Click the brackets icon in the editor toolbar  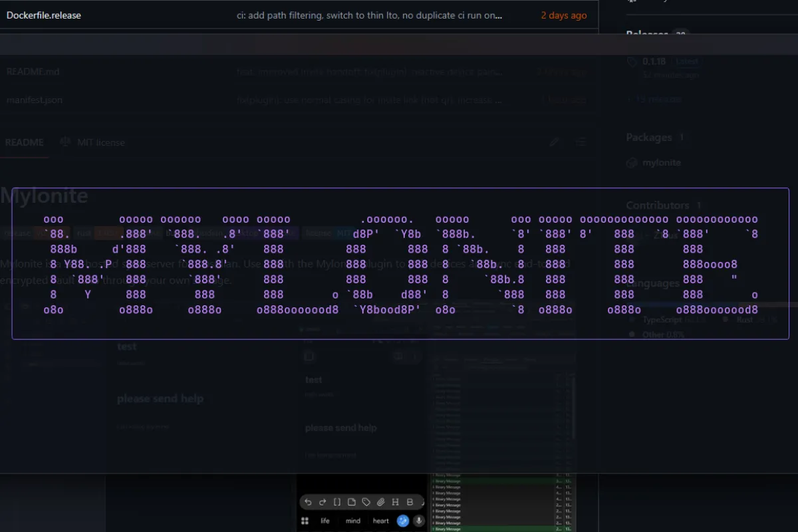coord(337,502)
